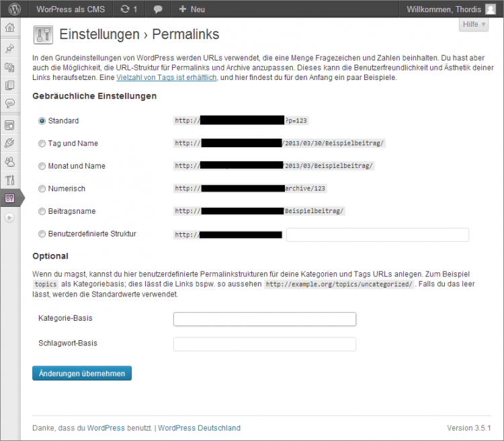Open the Plugins plug icon
504x441 pixels.
[9, 143]
